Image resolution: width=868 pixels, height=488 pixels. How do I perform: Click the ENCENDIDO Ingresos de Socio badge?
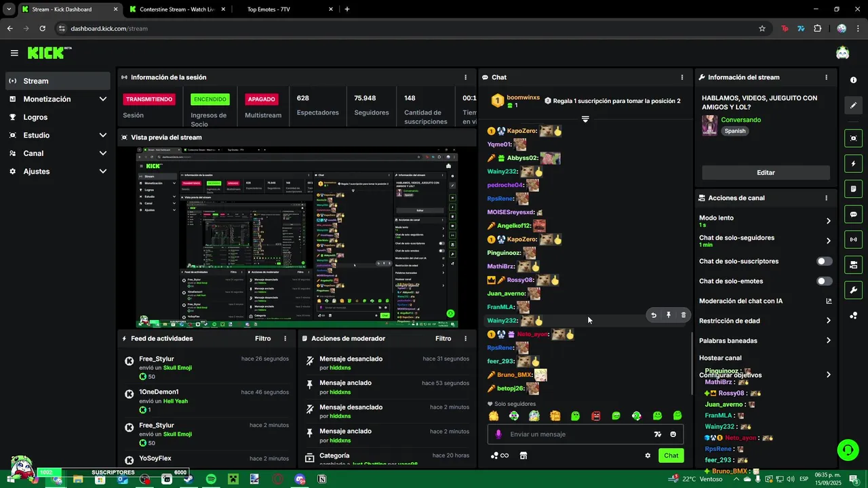(210, 99)
